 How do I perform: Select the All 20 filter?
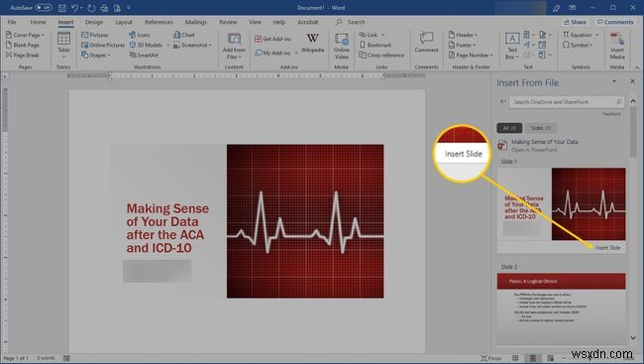(x=509, y=128)
